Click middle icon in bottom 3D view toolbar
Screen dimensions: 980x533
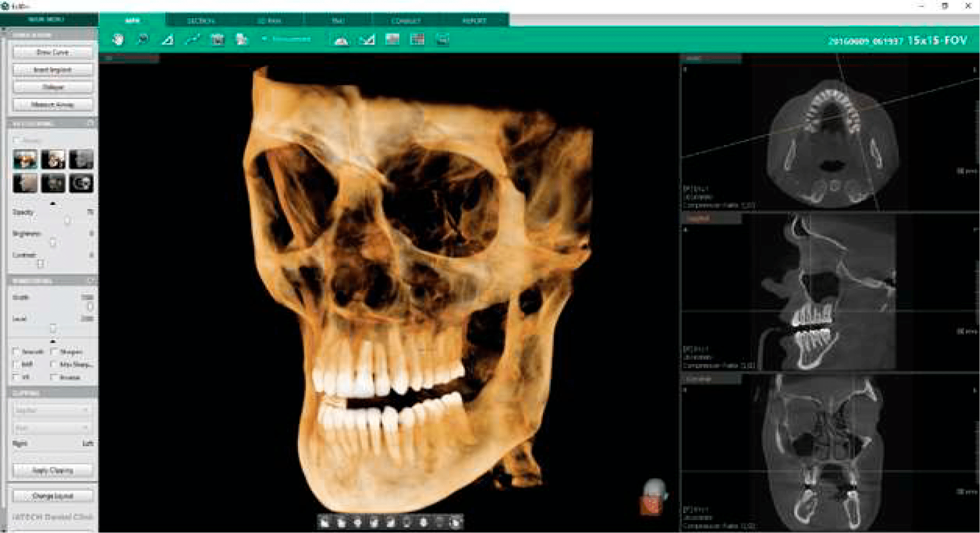[390, 523]
